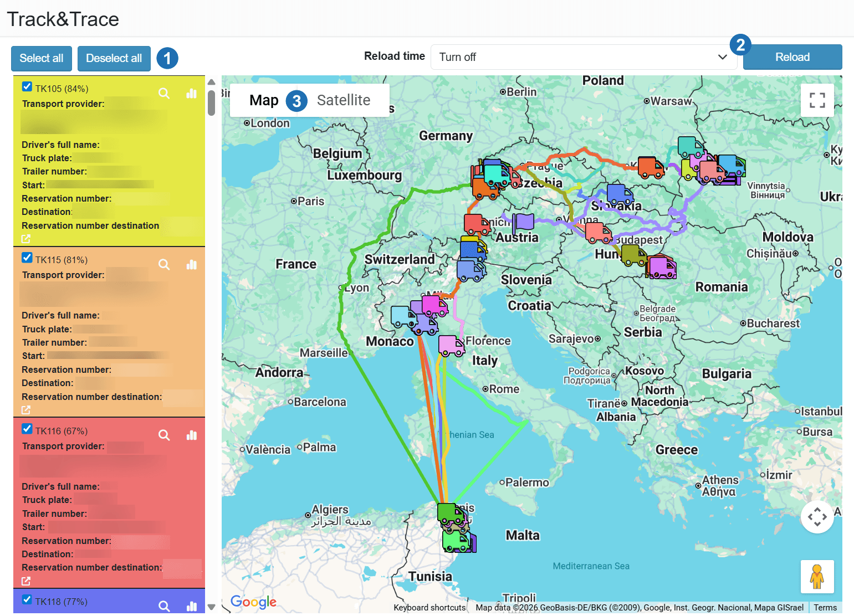Click the green truck marker in Tunisia

pyautogui.click(x=451, y=514)
